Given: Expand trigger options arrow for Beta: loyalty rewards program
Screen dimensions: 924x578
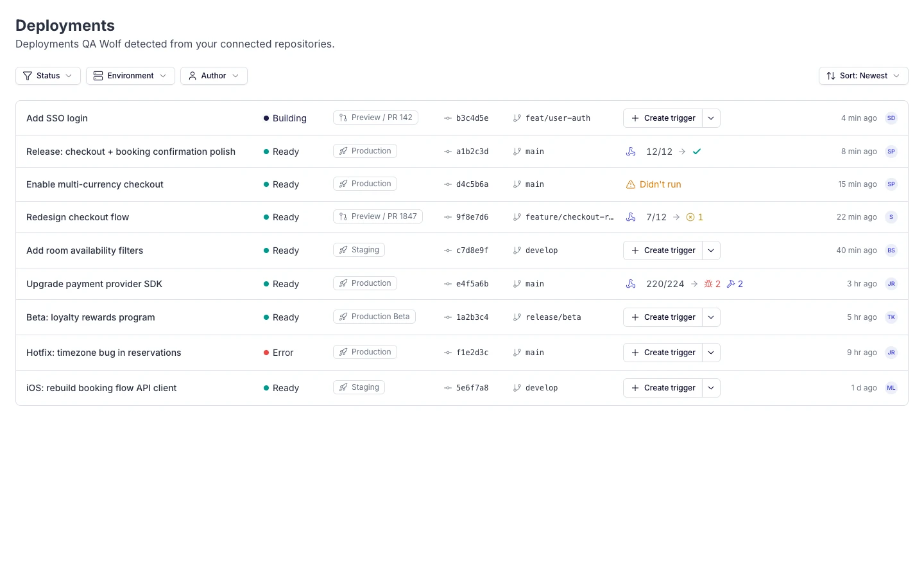Looking at the screenshot, I should click(711, 317).
